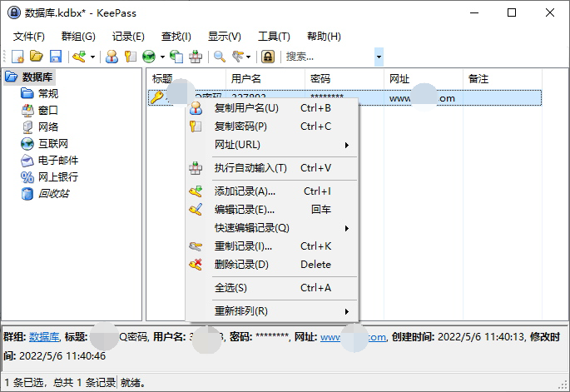Viewport: 570px width, 392px height.
Task: Select the 网上银行 group in tree
Action: [x=58, y=176]
